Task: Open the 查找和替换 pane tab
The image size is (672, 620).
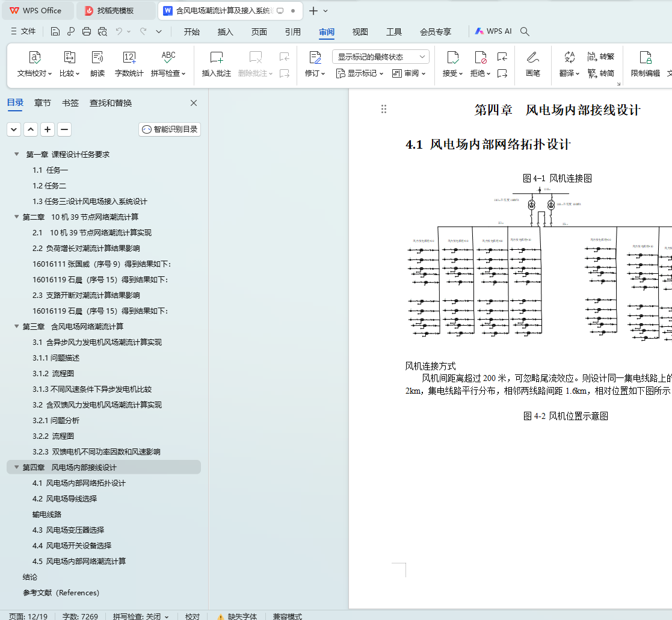Action: pyautogui.click(x=111, y=103)
